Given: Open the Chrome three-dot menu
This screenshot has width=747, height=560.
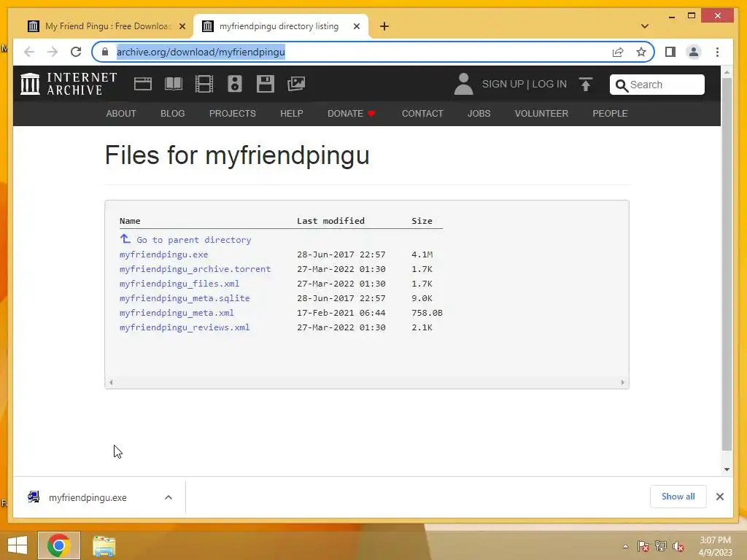Looking at the screenshot, I should click(718, 52).
